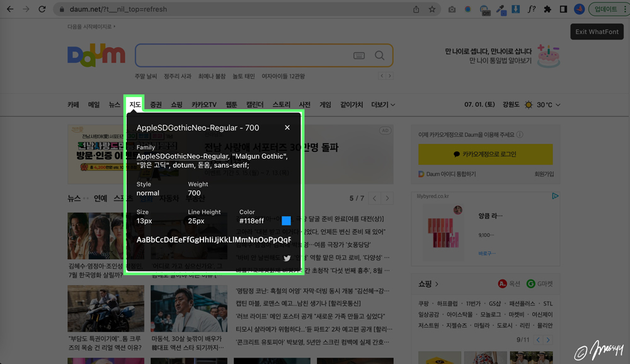This screenshot has width=630, height=364.
Task: Click the Twitter bird icon in the popup
Action: 287,258
